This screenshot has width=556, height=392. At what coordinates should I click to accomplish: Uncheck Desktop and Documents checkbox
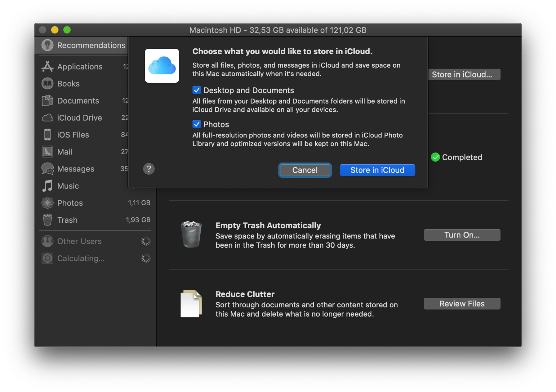pyautogui.click(x=196, y=90)
